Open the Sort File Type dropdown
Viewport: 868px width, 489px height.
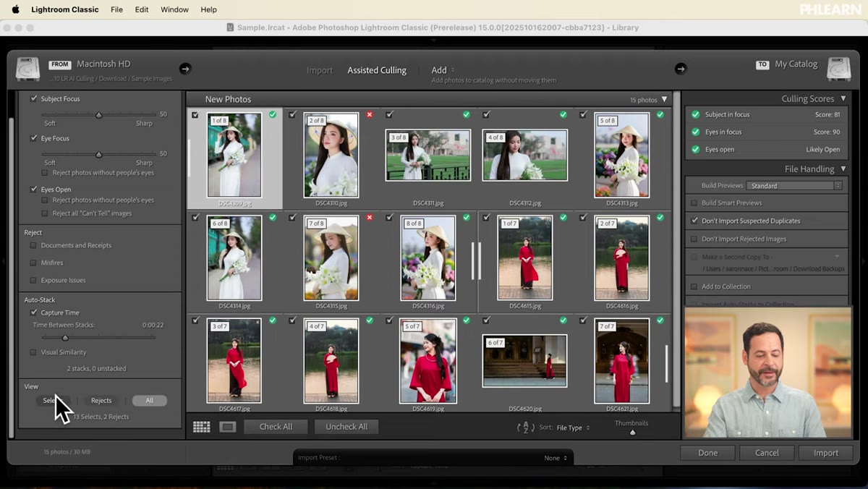[573, 428]
